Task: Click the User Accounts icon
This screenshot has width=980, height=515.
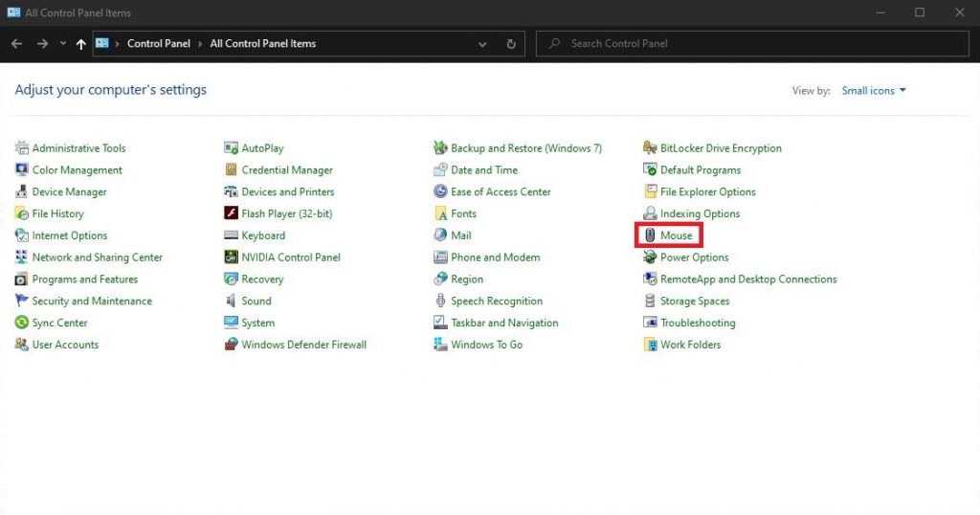Action: [x=22, y=345]
